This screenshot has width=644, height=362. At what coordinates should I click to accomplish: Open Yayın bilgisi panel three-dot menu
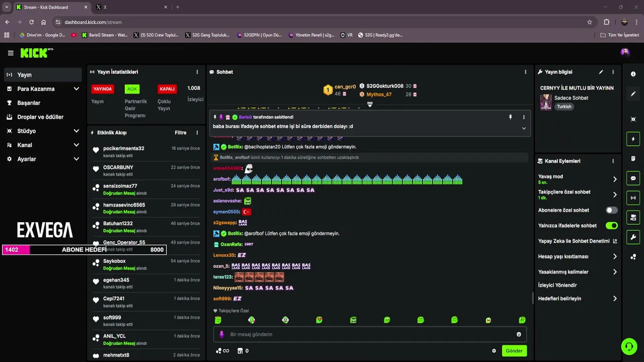click(x=613, y=72)
